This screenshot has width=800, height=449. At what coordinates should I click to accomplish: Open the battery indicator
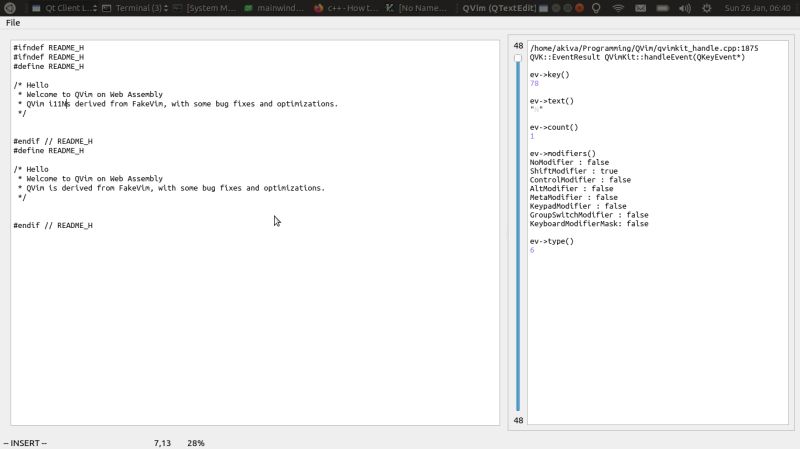[x=662, y=8]
